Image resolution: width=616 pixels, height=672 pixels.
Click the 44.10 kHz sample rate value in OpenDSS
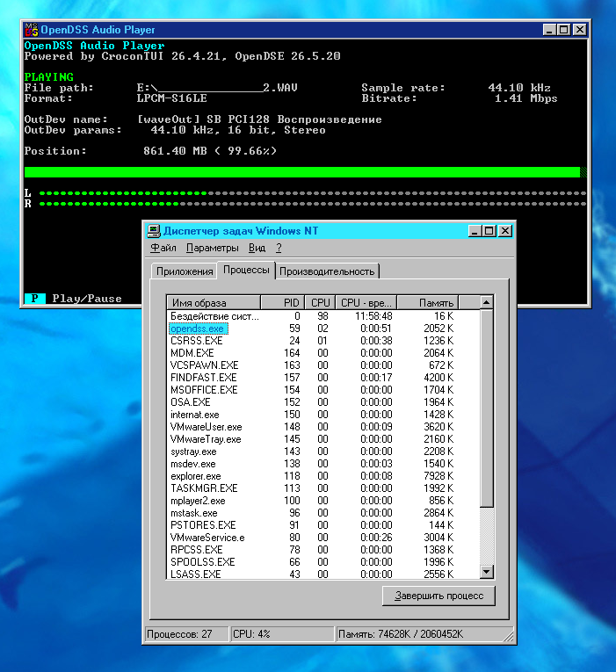[x=519, y=88]
